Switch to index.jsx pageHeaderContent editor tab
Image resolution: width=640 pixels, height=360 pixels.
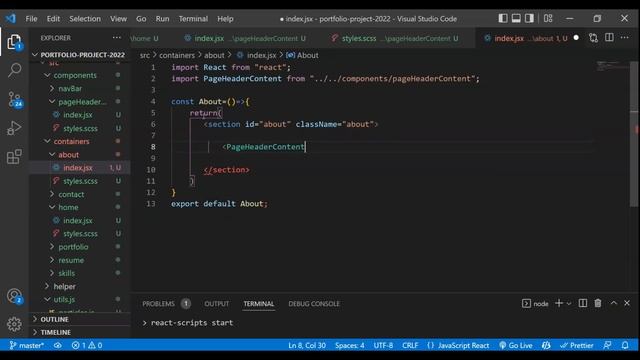point(245,38)
